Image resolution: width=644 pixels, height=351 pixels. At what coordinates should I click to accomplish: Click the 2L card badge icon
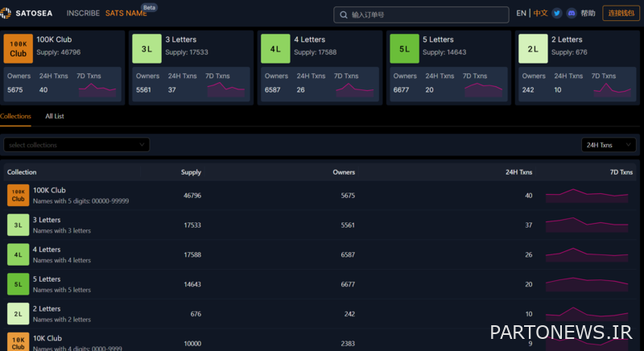tap(533, 48)
